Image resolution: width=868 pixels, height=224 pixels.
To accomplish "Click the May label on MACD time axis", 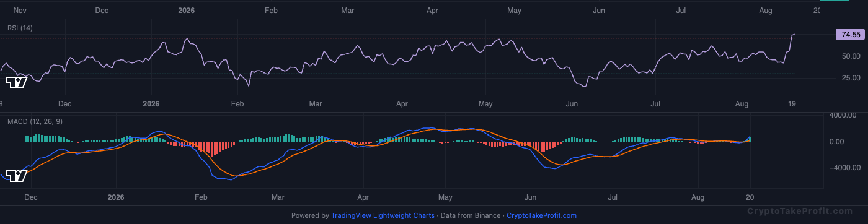I will tap(445, 197).
